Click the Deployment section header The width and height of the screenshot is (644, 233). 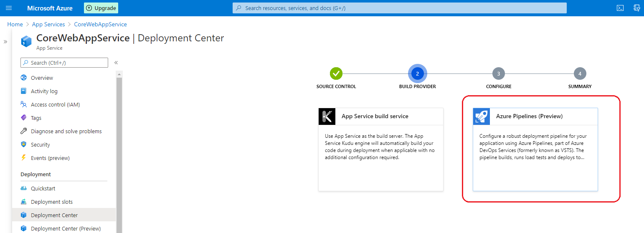pos(36,175)
